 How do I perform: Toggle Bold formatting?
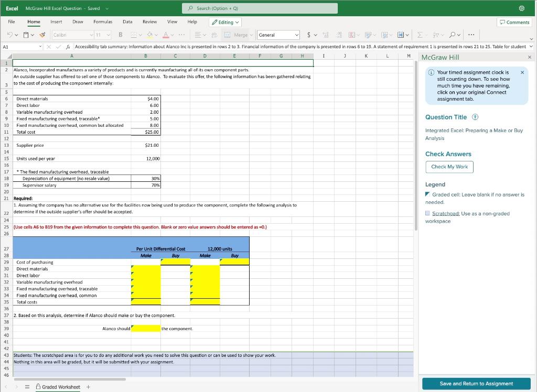tap(121, 35)
